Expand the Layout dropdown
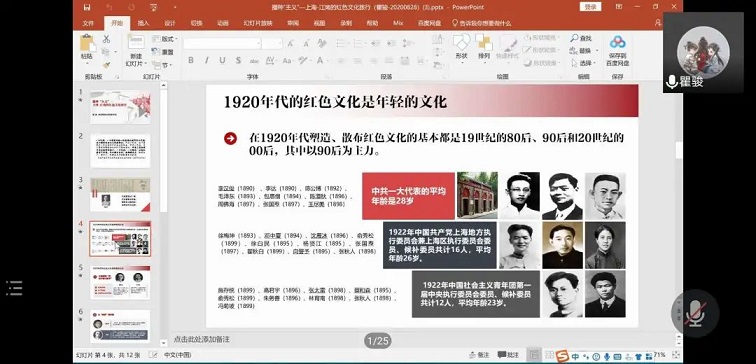 (165, 39)
